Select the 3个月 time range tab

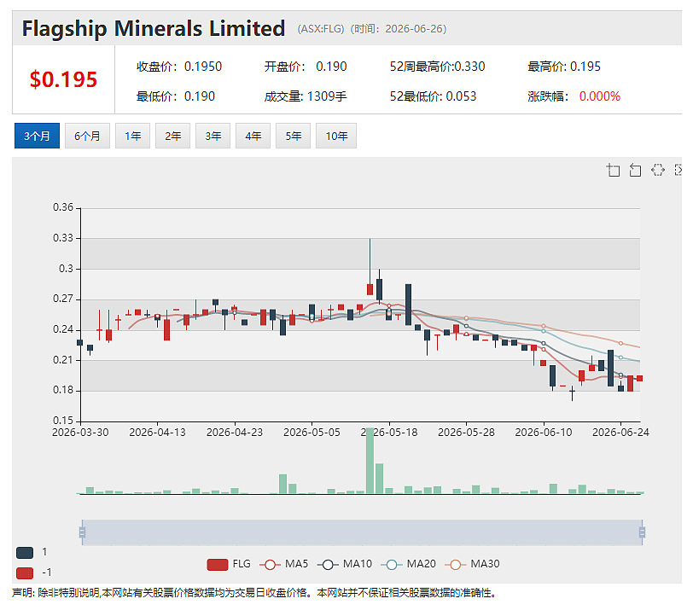[x=37, y=136]
